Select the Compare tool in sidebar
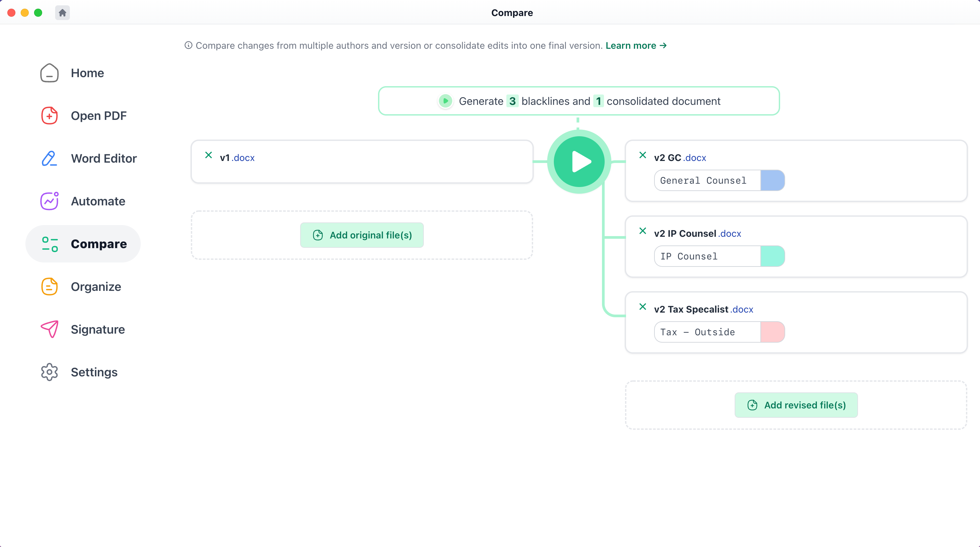 click(99, 244)
